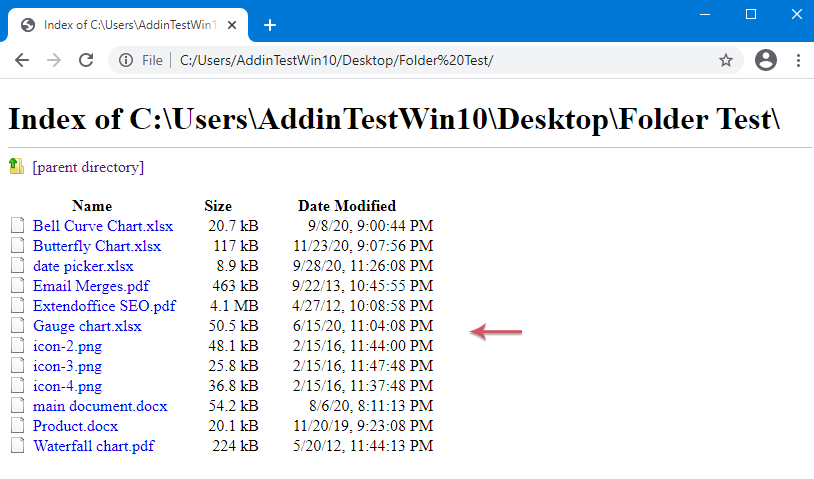
Task: Click the Date Modified column header
Action: pyautogui.click(x=347, y=206)
